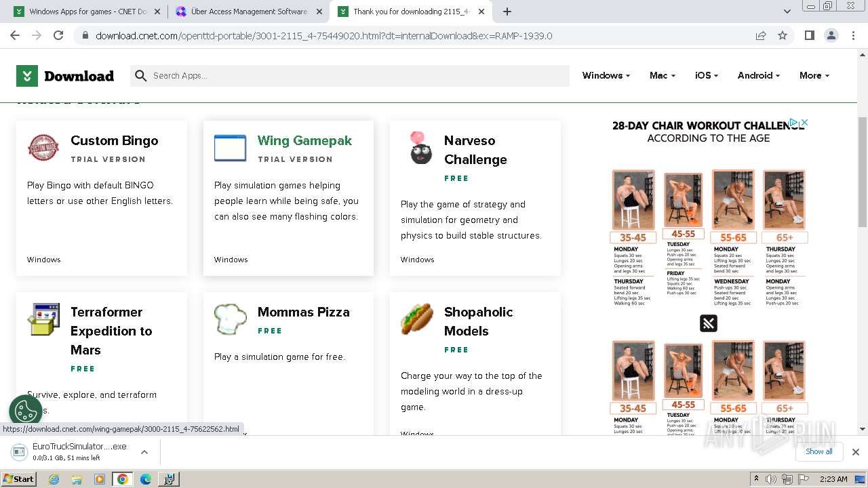The image size is (868, 488).
Task: Click the Show all downloads button
Action: [818, 451]
